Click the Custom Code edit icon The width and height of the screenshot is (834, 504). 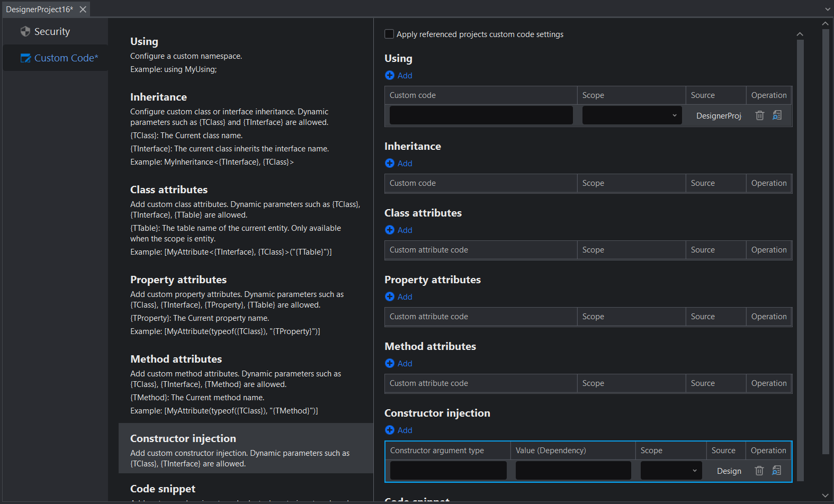tap(25, 58)
